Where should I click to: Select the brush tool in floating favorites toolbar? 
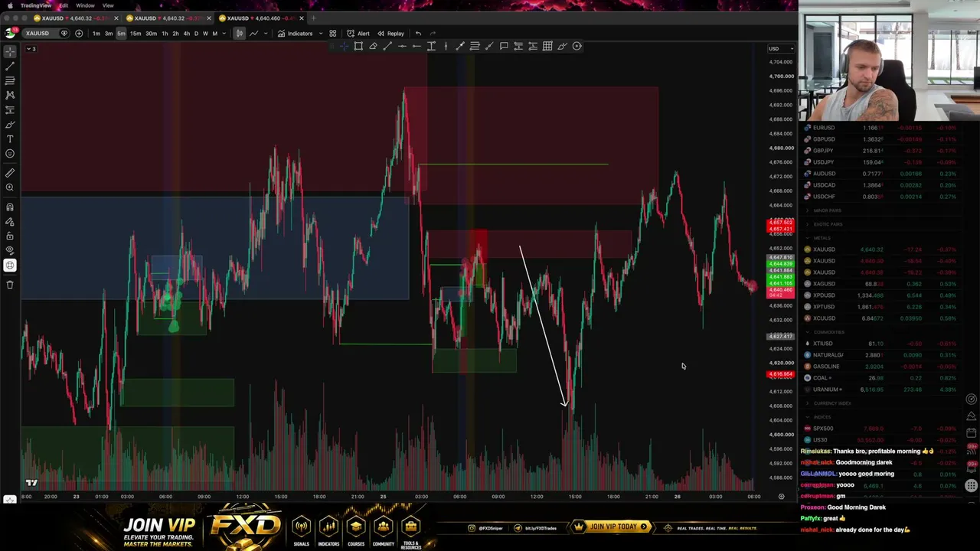click(562, 46)
